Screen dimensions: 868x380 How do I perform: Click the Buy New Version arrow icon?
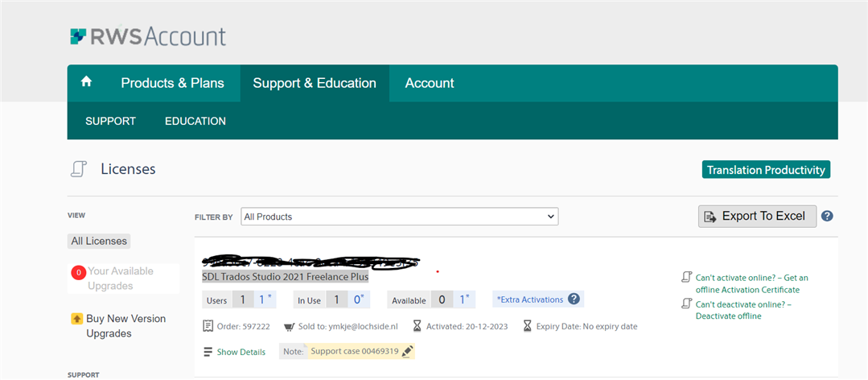point(77,319)
